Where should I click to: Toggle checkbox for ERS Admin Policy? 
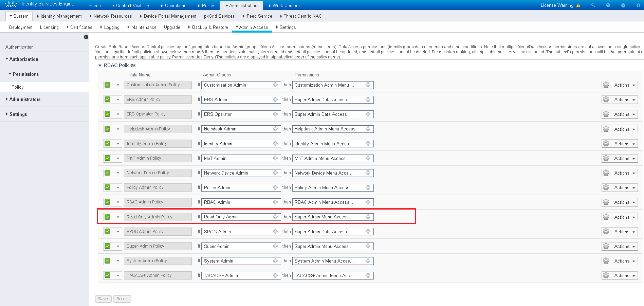pyautogui.click(x=107, y=100)
